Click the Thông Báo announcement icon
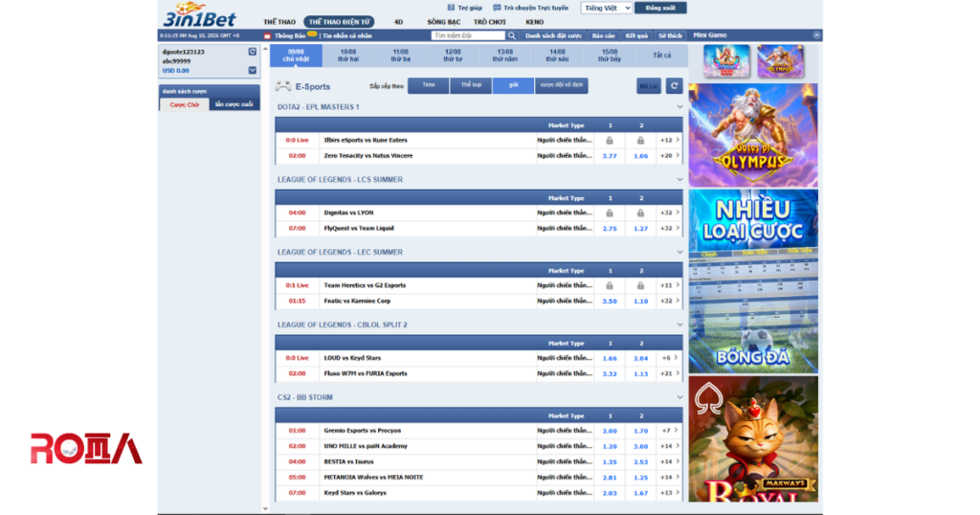Screen dimensions: 980x515 pyautogui.click(x=268, y=36)
